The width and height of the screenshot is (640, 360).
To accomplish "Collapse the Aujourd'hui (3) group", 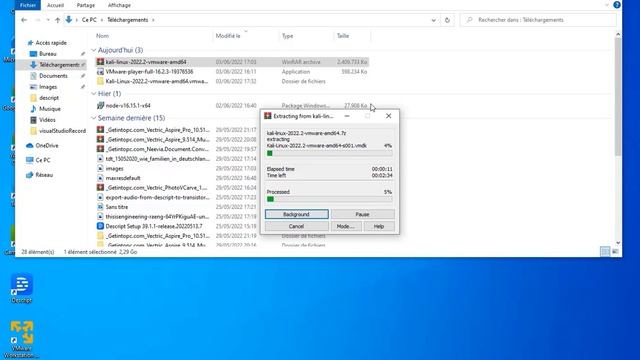I will (93, 50).
